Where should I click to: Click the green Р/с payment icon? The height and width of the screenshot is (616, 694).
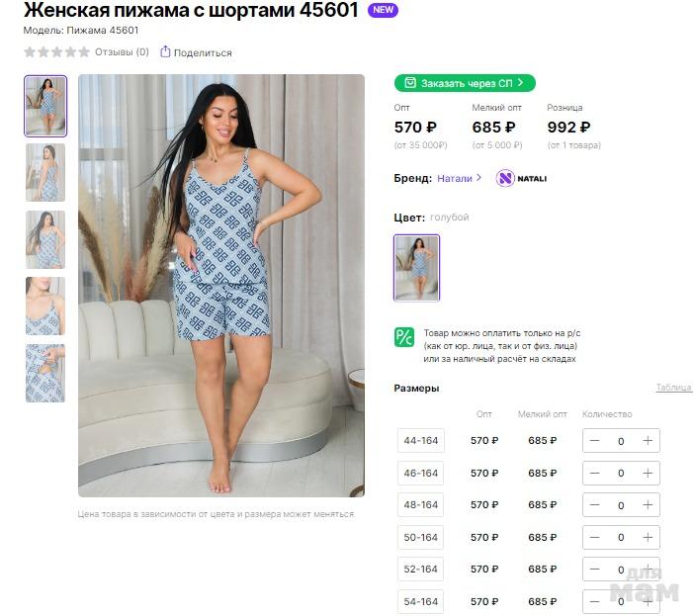[x=403, y=337]
